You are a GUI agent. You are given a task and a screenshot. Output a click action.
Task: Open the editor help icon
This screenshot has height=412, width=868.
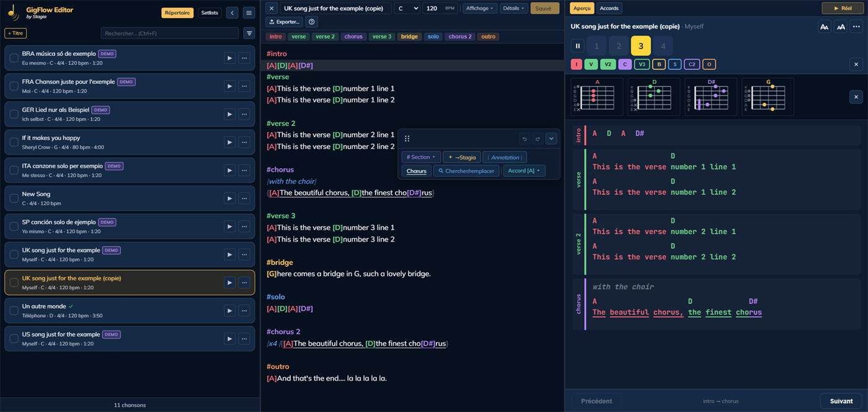312,22
